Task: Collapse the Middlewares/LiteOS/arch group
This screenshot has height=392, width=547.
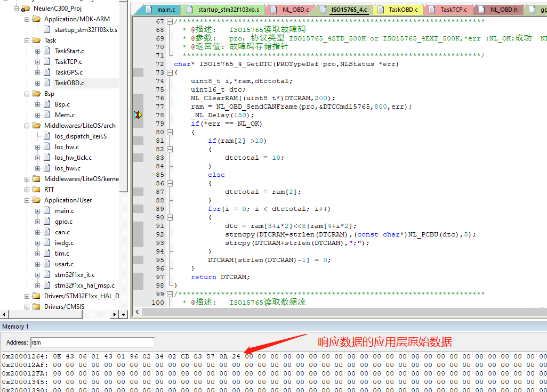Action: tap(27, 126)
